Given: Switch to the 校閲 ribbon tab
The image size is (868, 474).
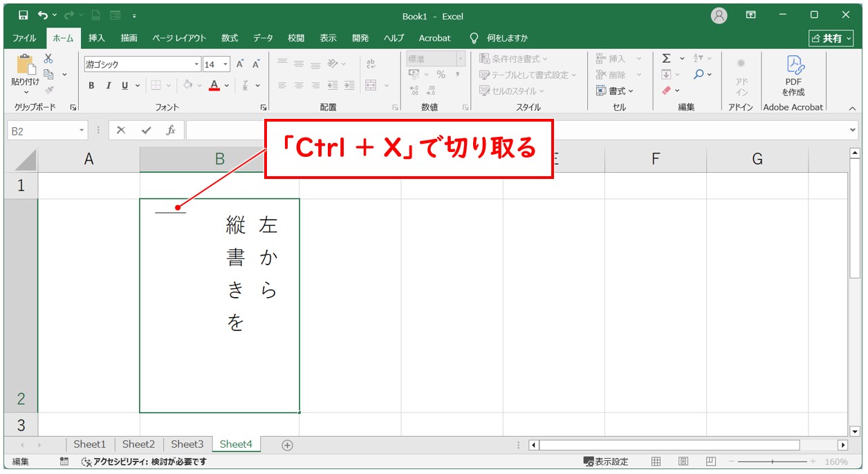Looking at the screenshot, I should pyautogui.click(x=296, y=38).
